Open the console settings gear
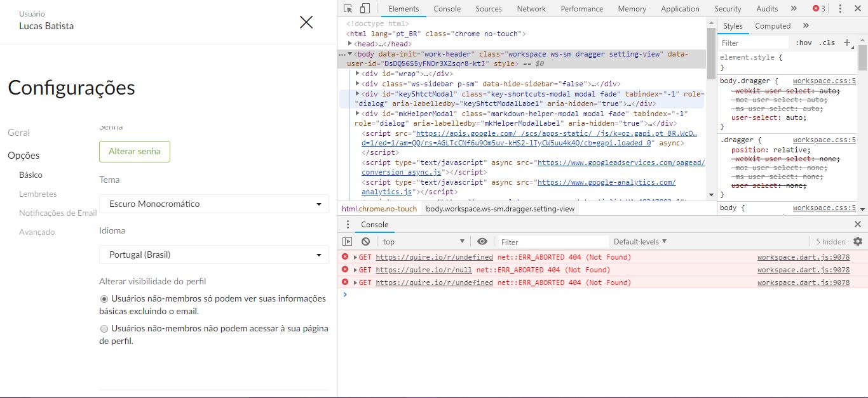The height and width of the screenshot is (398, 868). point(858,242)
